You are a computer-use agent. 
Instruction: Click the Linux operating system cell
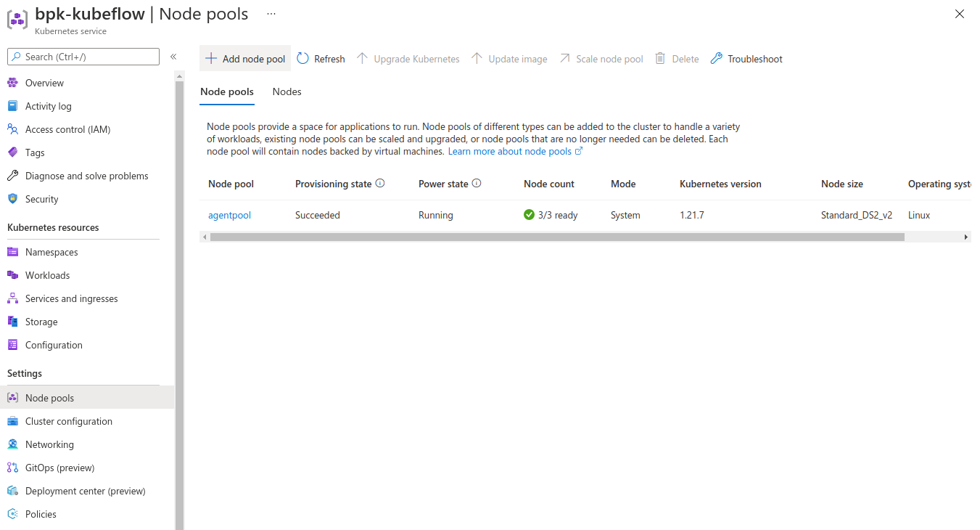coord(919,215)
